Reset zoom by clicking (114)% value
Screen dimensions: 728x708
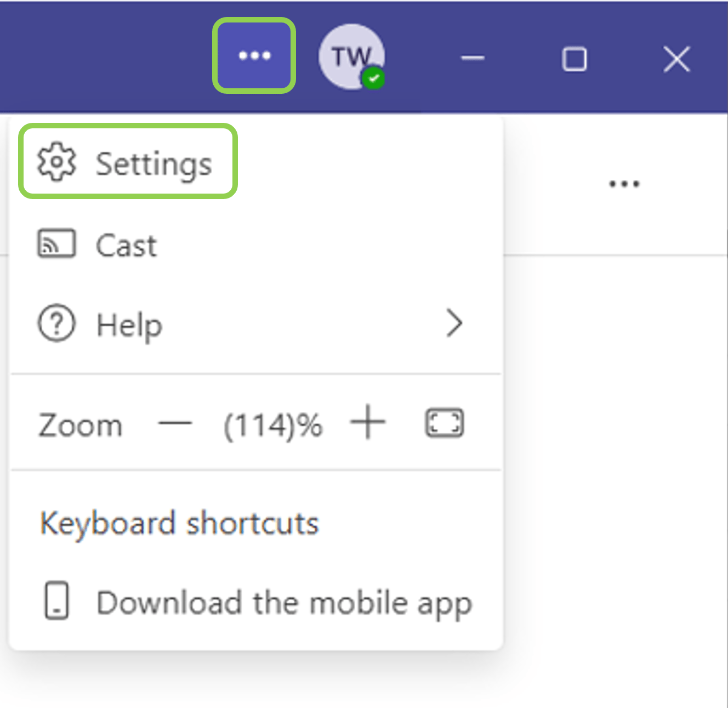click(273, 426)
